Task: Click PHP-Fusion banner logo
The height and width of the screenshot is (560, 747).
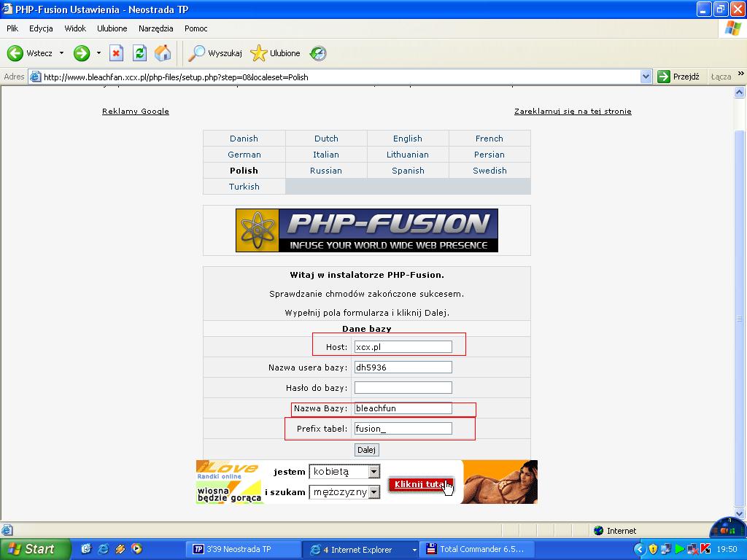Action: [367, 230]
